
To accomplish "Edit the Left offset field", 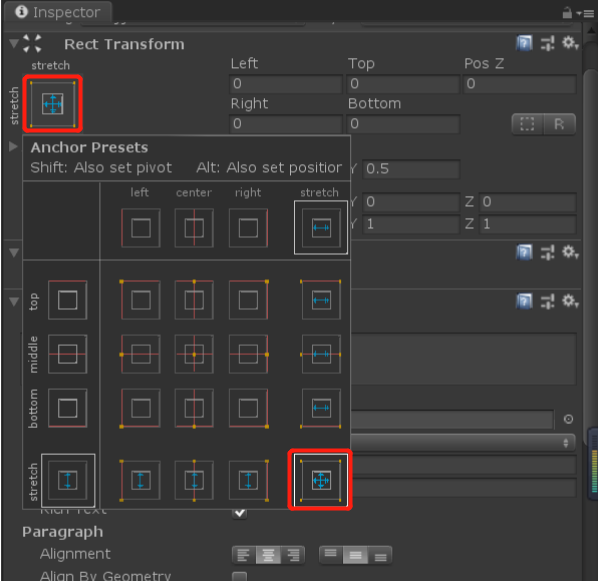I will pyautogui.click(x=286, y=84).
